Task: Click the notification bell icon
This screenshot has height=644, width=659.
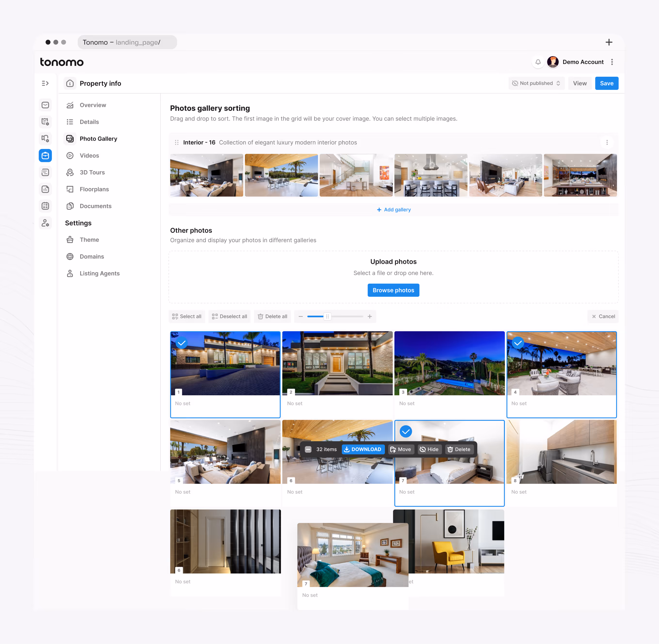Action: pos(538,62)
